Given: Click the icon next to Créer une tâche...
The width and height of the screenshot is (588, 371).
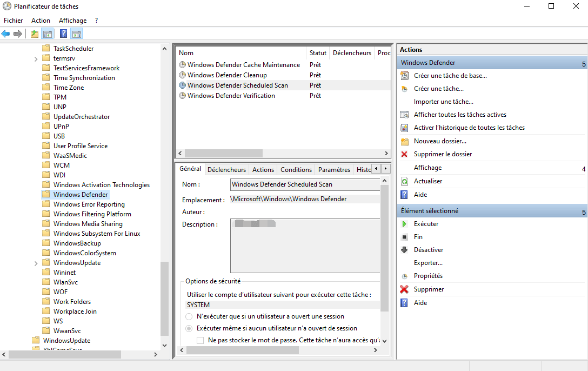Looking at the screenshot, I should (x=404, y=89).
